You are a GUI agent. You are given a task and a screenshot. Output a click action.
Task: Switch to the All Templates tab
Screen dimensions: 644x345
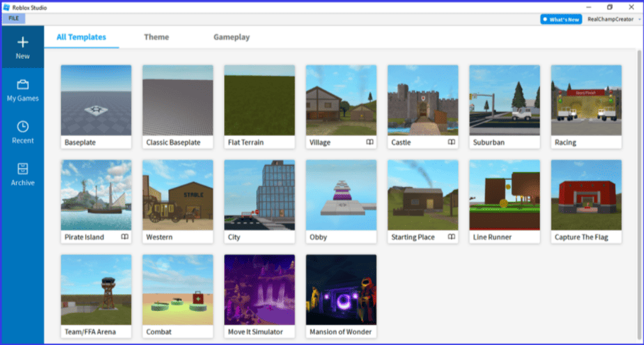tap(82, 37)
